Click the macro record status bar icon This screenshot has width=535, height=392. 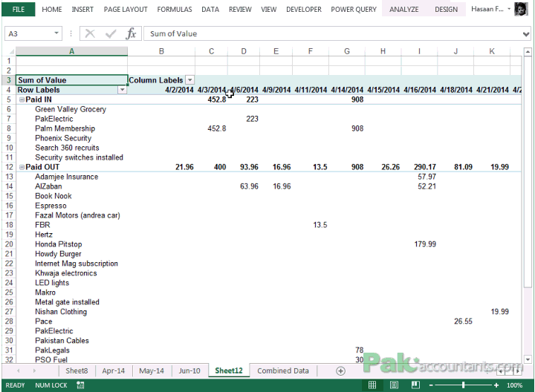80,385
